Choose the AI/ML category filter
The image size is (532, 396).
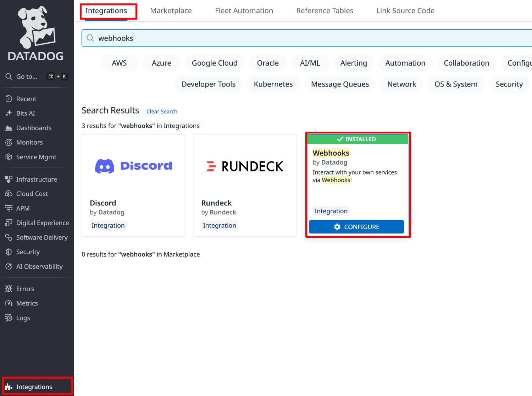pos(310,63)
